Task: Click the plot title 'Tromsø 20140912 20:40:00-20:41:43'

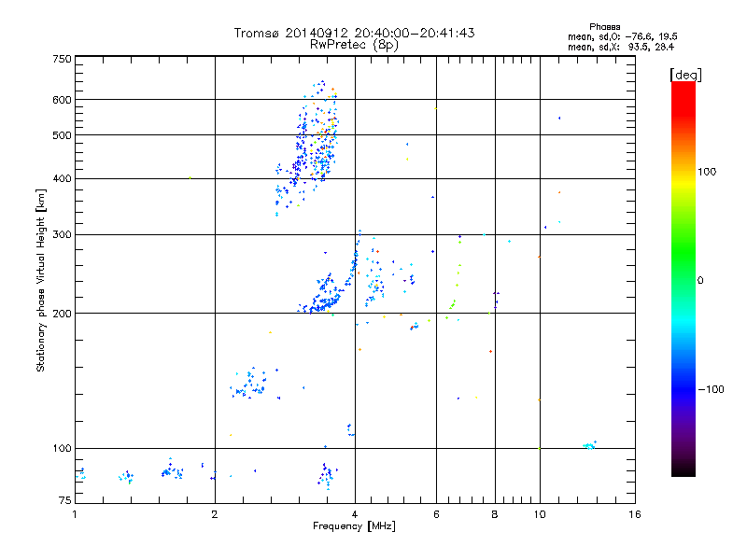Action: (x=354, y=33)
